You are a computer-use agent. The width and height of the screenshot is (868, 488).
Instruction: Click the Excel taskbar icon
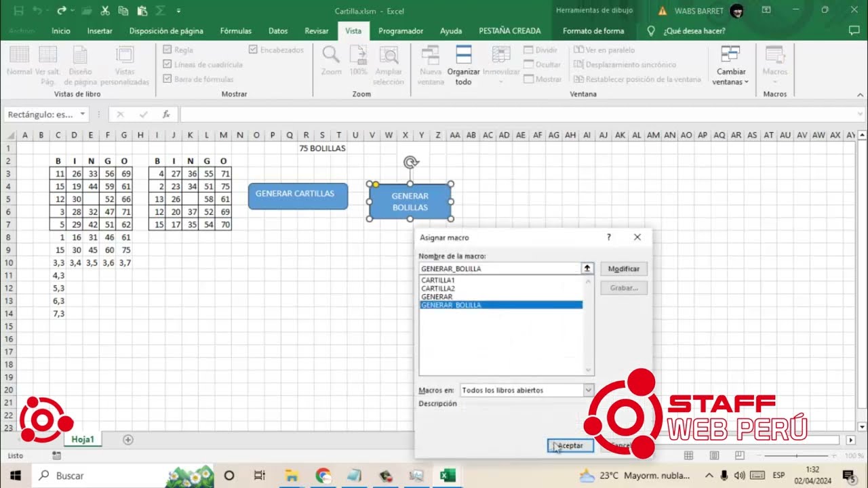448,476
